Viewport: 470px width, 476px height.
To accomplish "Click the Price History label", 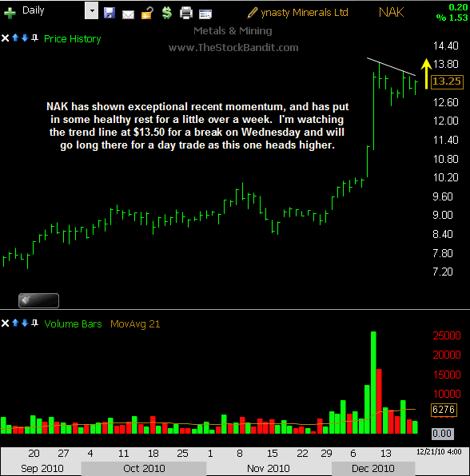I will [72, 39].
